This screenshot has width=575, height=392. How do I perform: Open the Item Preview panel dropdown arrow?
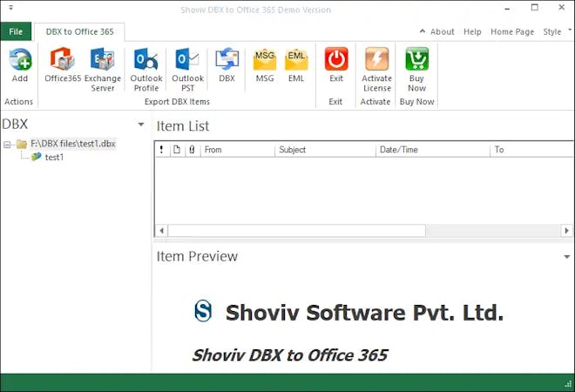click(567, 257)
